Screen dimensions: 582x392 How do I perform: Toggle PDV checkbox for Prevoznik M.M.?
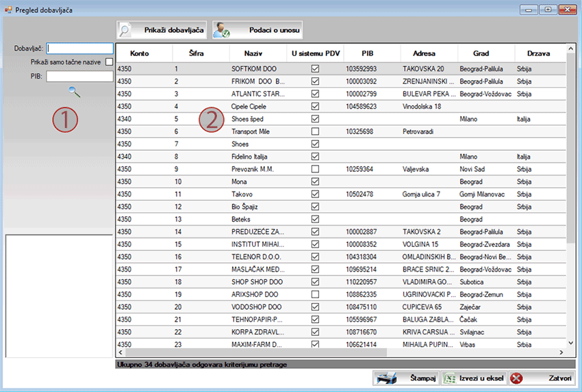(x=315, y=169)
